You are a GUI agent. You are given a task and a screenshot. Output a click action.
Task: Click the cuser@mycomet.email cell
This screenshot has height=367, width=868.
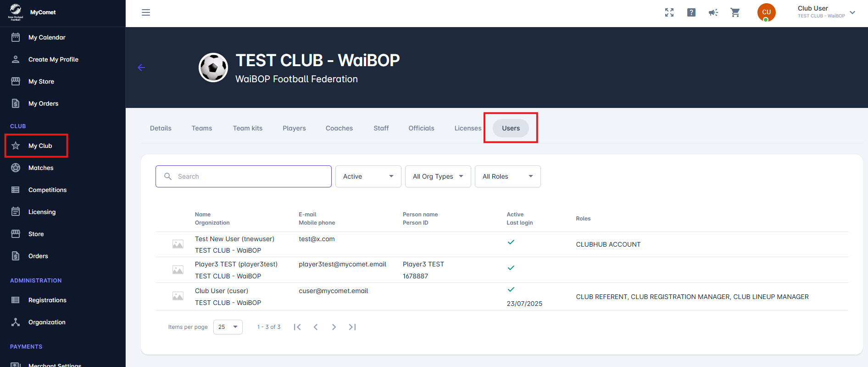coord(334,291)
